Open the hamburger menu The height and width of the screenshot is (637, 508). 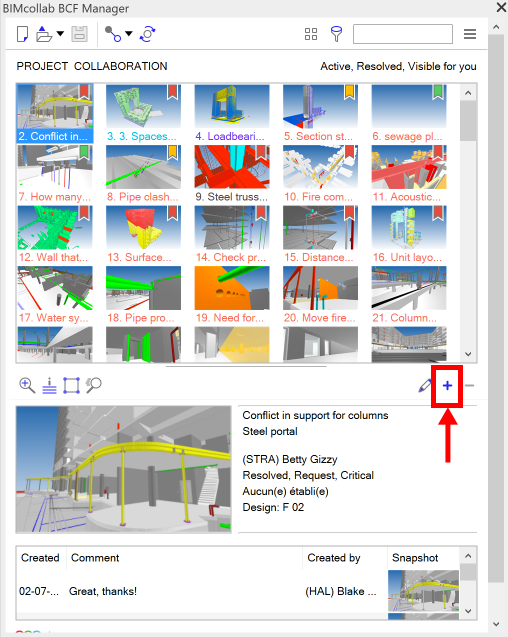click(x=470, y=34)
